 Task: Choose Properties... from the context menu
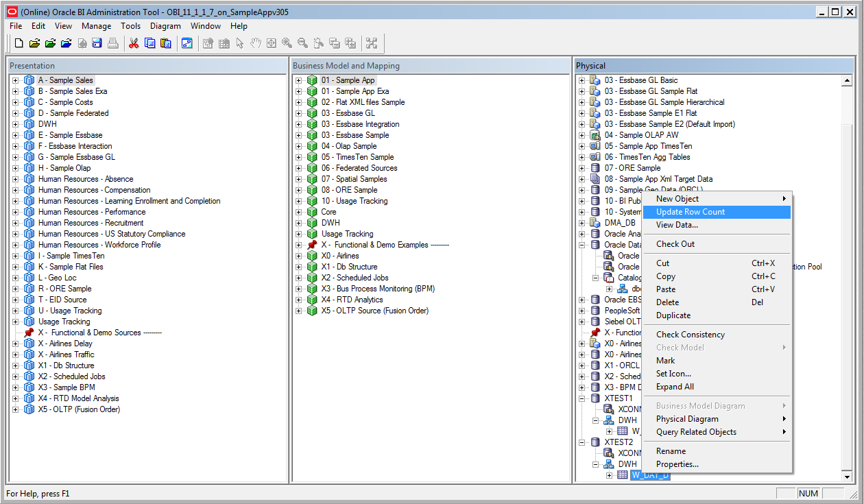point(717,464)
